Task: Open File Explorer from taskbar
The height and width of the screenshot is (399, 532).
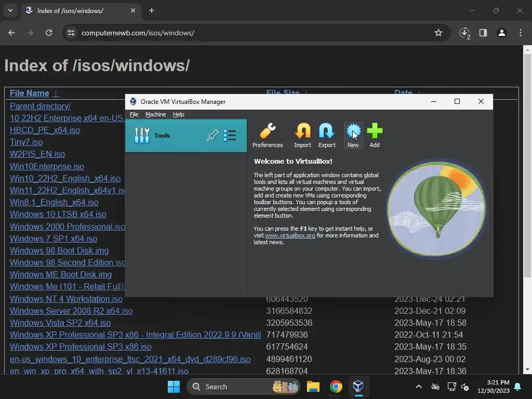Action: coord(313,387)
